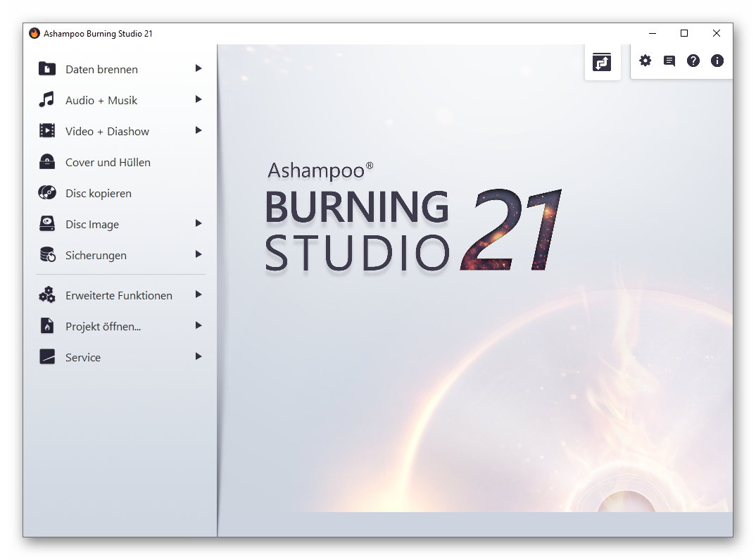The height and width of the screenshot is (560, 756).
Task: Open the feedback speech bubble icon
Action: [x=669, y=61]
